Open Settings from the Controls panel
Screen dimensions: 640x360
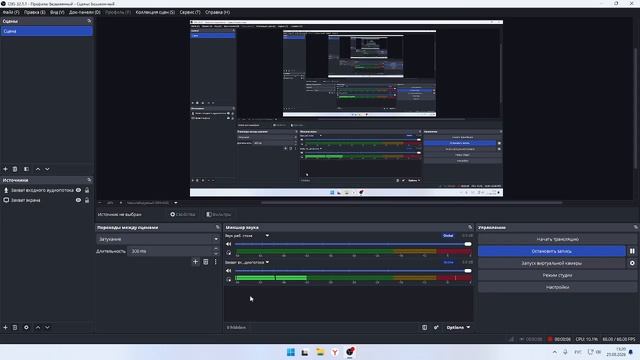point(557,287)
